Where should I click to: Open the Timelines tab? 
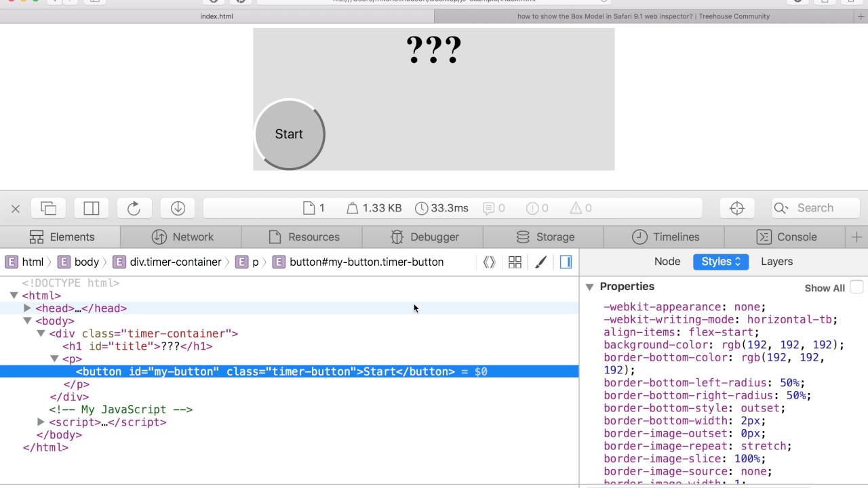(665, 237)
